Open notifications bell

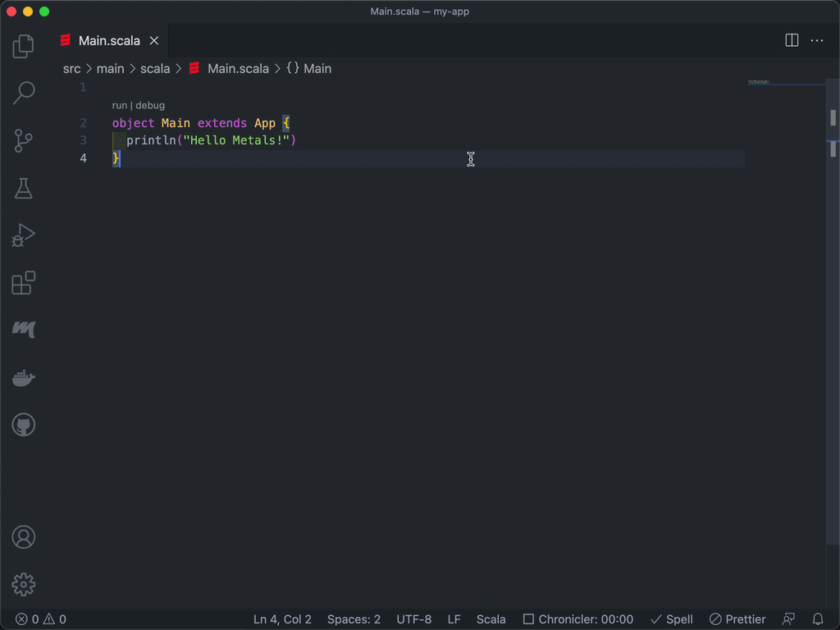pos(818,619)
